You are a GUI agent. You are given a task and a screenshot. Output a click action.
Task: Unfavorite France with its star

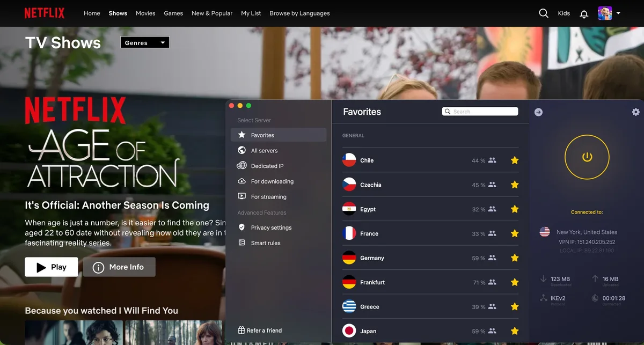[515, 233]
